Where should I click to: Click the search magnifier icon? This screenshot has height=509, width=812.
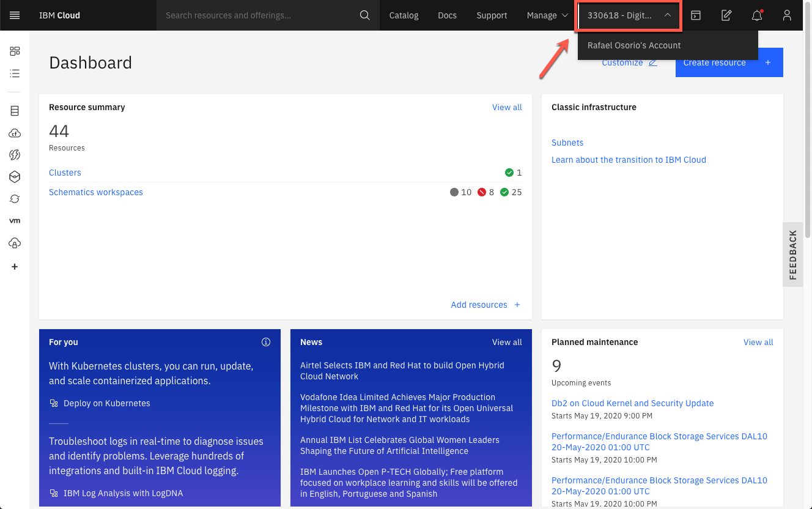tap(364, 15)
